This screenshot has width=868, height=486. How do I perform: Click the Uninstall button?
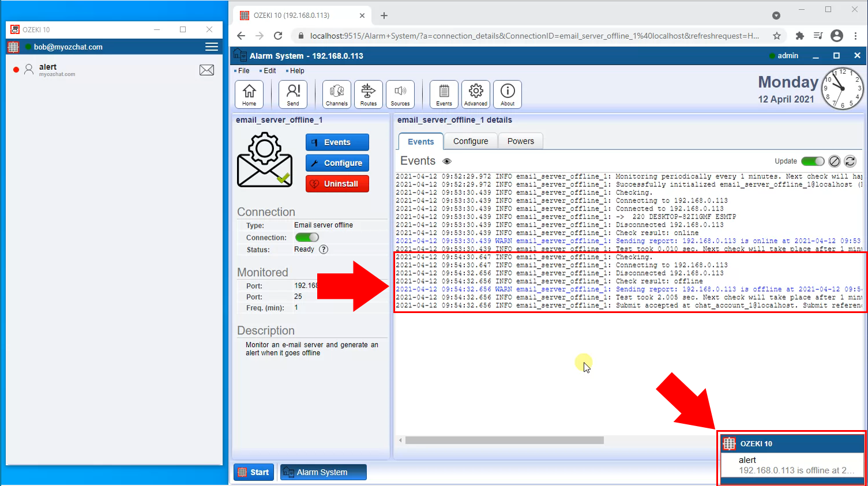[x=337, y=183]
